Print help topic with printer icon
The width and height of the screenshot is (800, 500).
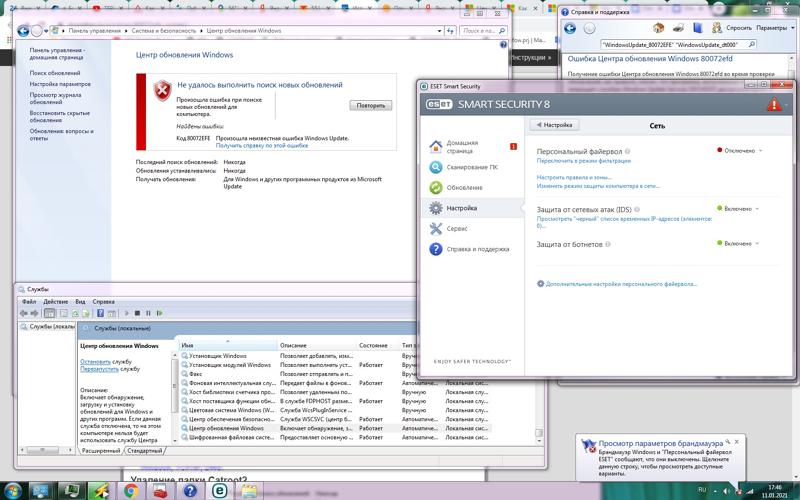tap(678, 28)
